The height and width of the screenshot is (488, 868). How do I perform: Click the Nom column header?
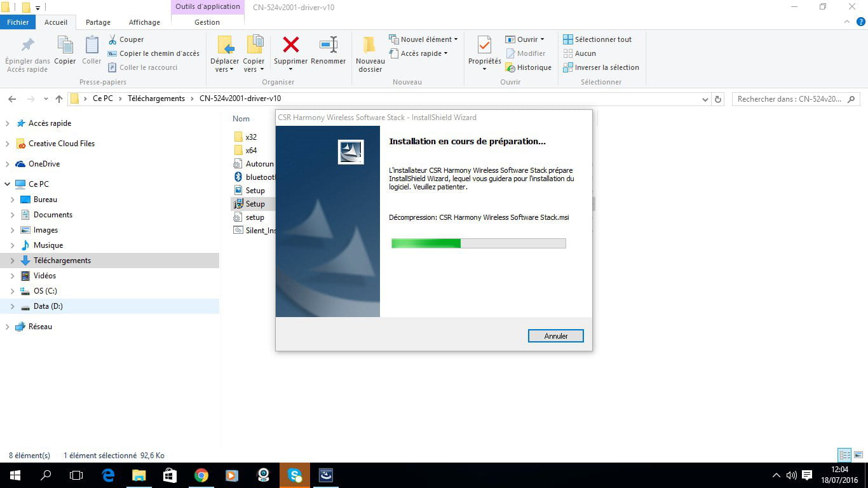241,119
